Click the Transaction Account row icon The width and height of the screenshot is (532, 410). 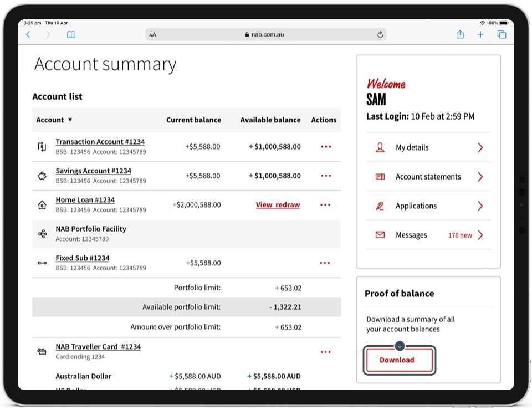click(42, 147)
